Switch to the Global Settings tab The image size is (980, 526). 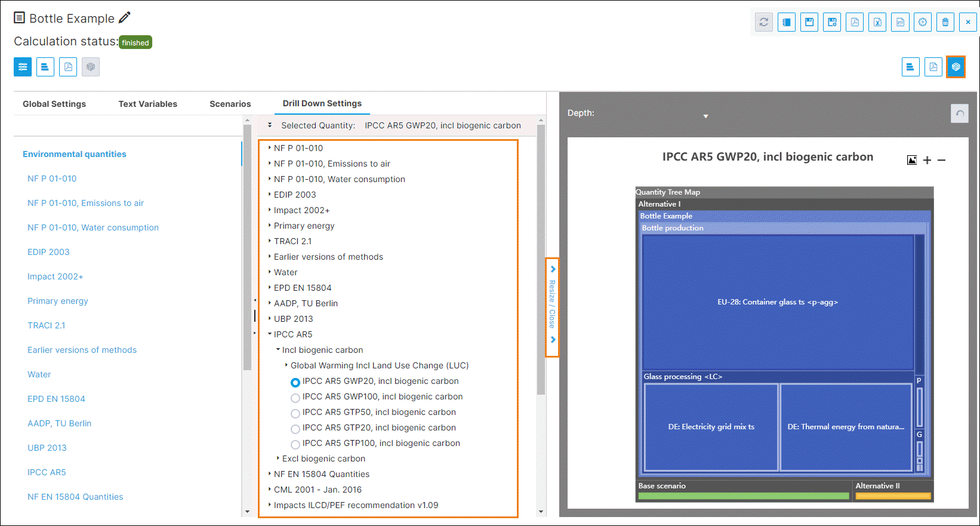point(54,104)
